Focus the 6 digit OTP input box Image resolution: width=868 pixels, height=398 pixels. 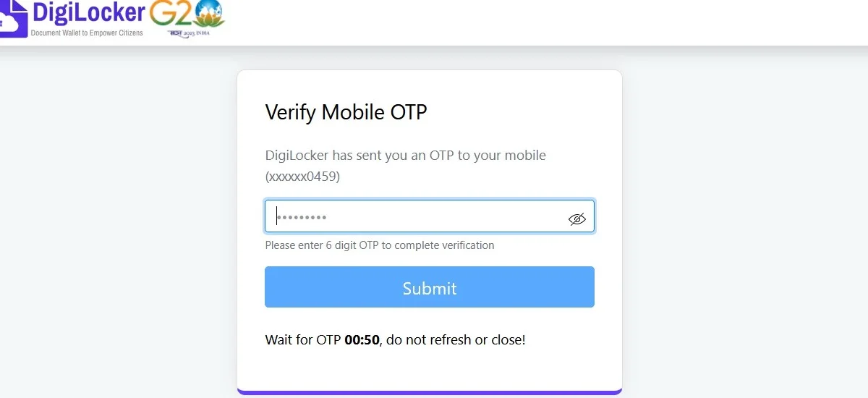[x=430, y=216]
